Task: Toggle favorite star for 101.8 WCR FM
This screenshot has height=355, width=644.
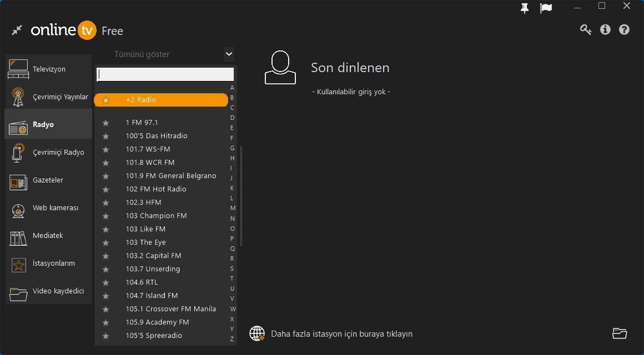Action: point(106,163)
